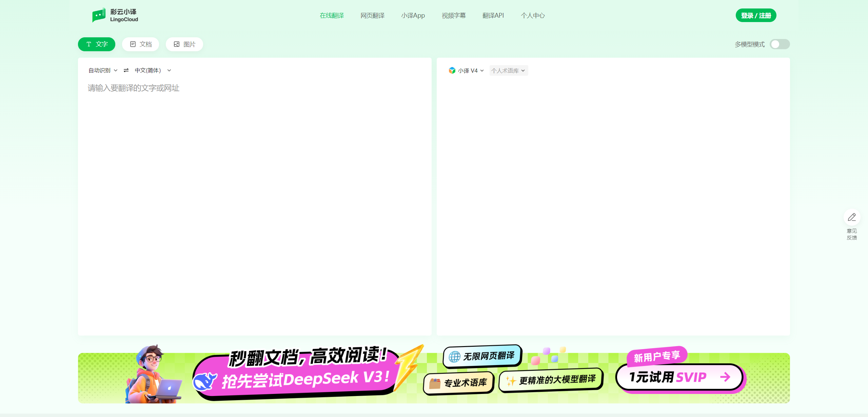Toggle the 多模型模式 switch
Image resolution: width=868 pixels, height=417 pixels.
click(779, 44)
